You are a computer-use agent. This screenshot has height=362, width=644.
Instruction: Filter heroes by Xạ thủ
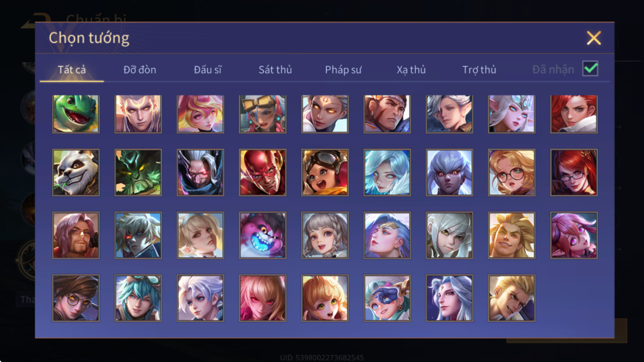point(411,70)
